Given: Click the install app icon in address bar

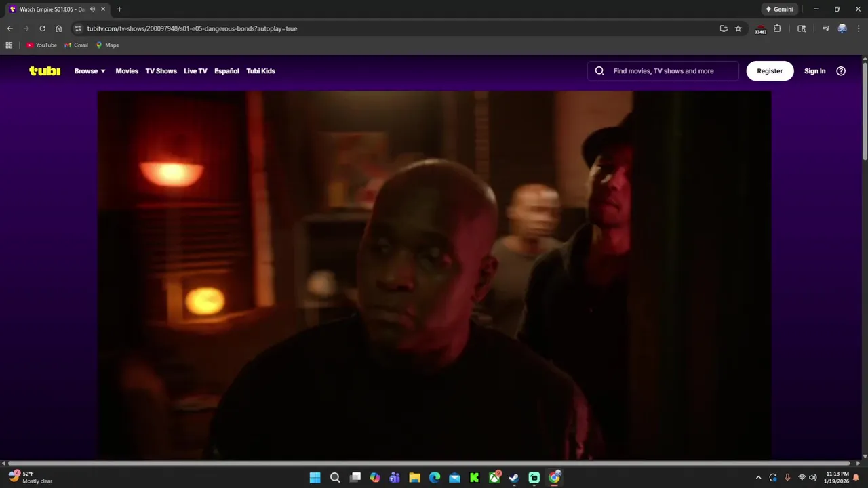Looking at the screenshot, I should 724,28.
